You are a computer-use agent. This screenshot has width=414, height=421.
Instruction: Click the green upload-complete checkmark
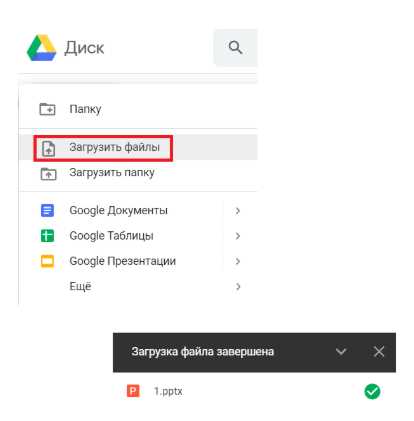[372, 391]
